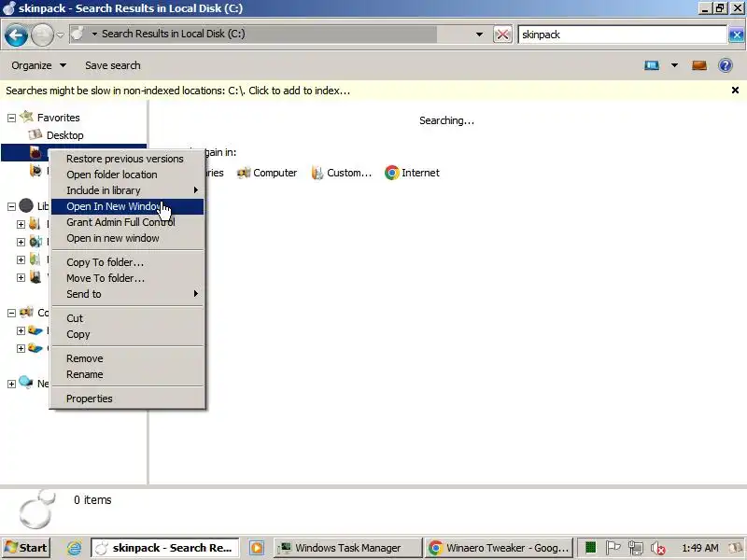Select Favorites in navigation pane

pyautogui.click(x=59, y=118)
